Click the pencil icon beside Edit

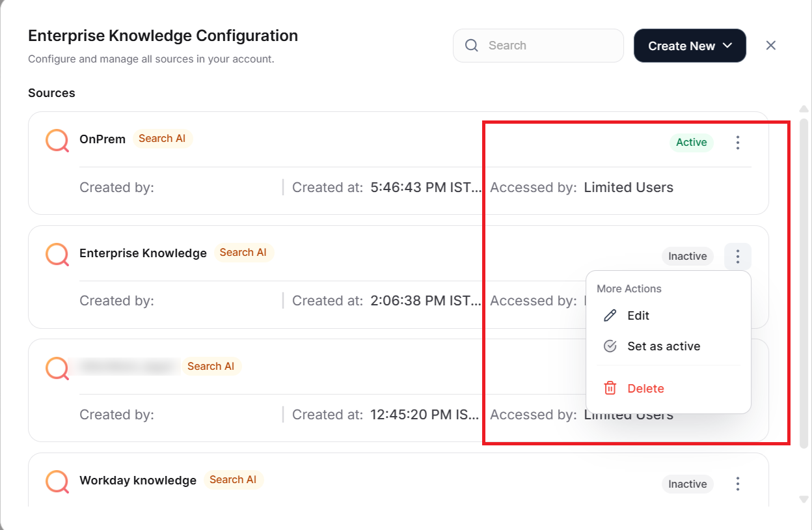610,316
